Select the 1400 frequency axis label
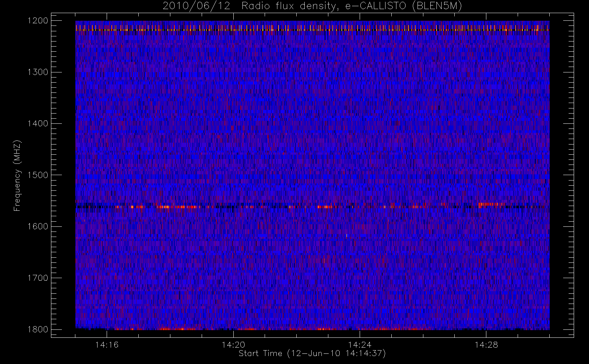The image size is (589, 364). point(38,123)
